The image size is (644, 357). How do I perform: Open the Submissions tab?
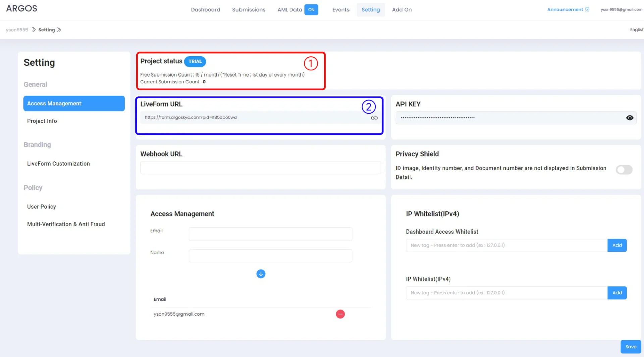click(249, 10)
